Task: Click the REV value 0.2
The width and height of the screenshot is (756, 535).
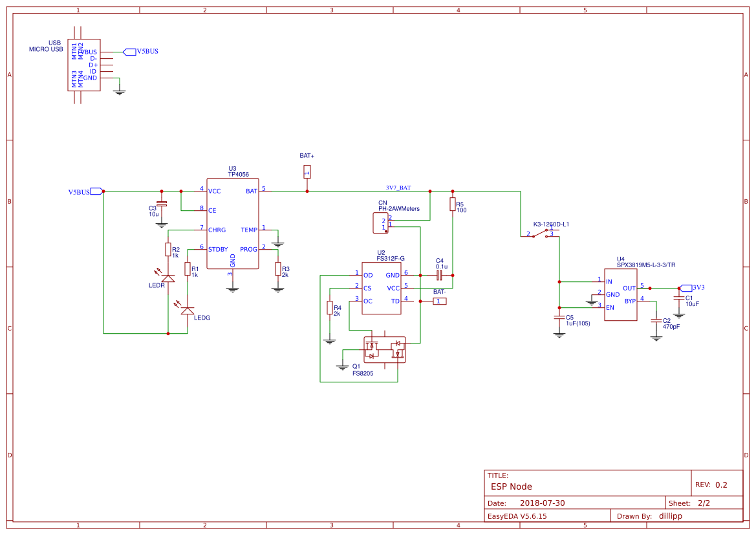Action: pos(721,485)
